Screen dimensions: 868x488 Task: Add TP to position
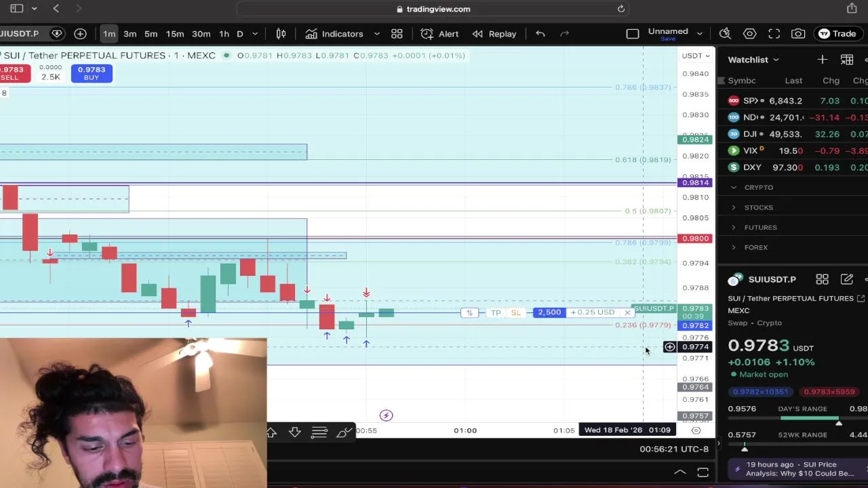[496, 312]
